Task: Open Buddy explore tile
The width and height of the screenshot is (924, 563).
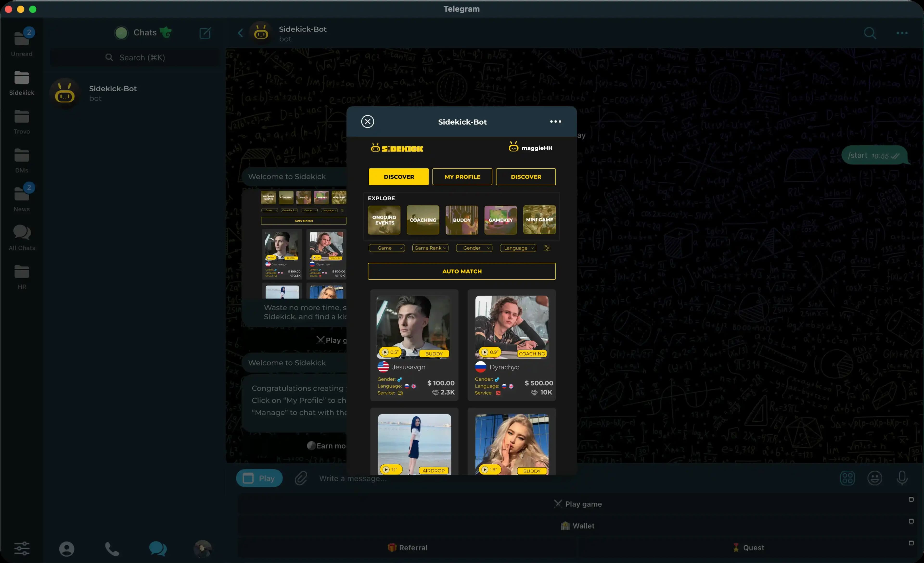Action: 462,220
